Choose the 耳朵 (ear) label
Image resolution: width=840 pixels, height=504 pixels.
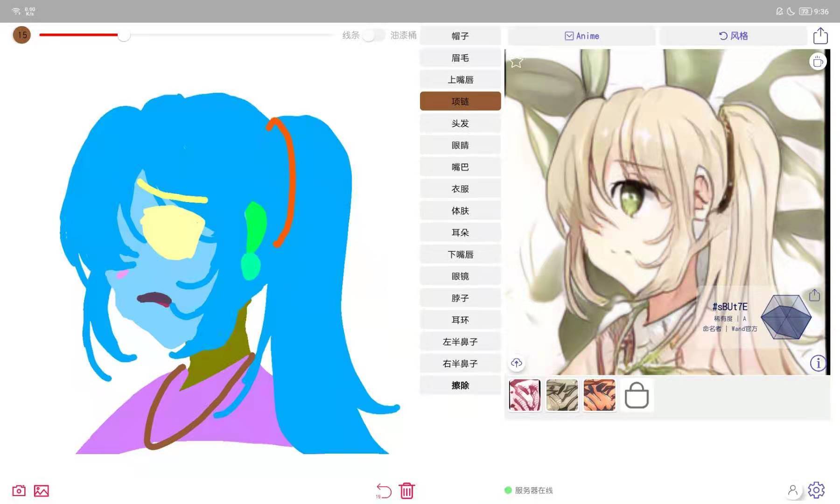460,232
